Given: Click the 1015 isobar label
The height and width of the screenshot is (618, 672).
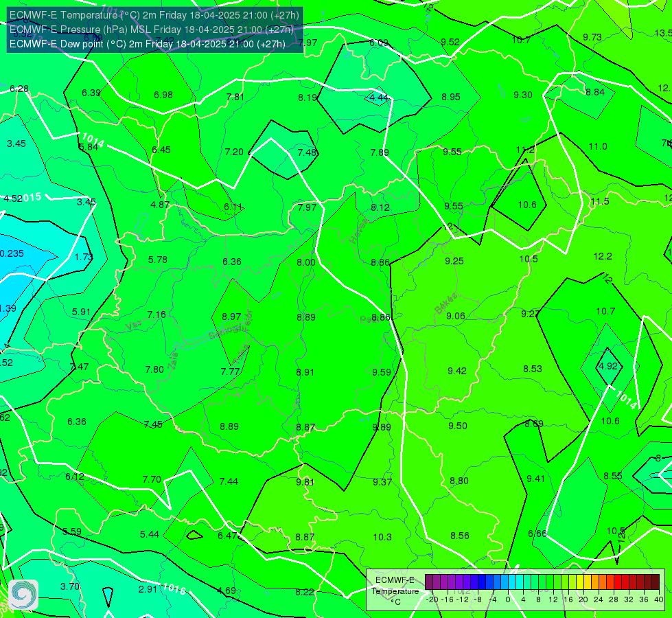Looking at the screenshot, I should coord(30,198).
